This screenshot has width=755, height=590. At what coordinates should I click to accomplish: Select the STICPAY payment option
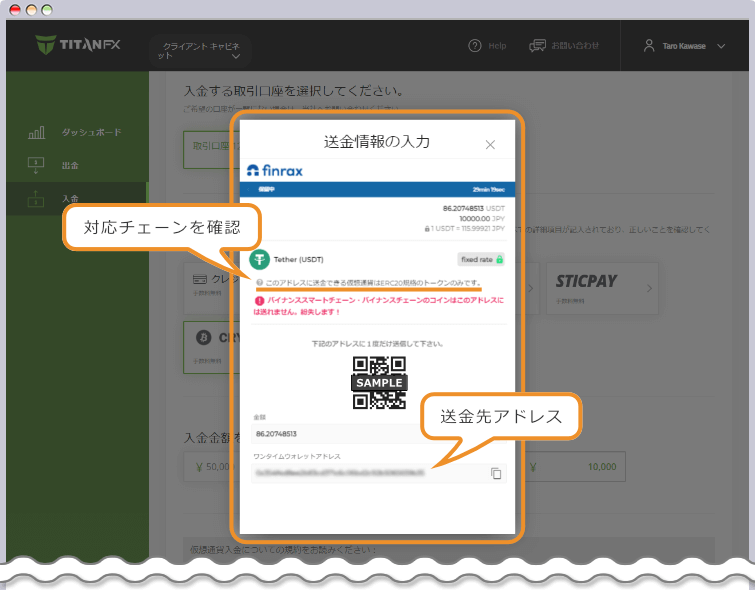click(602, 288)
